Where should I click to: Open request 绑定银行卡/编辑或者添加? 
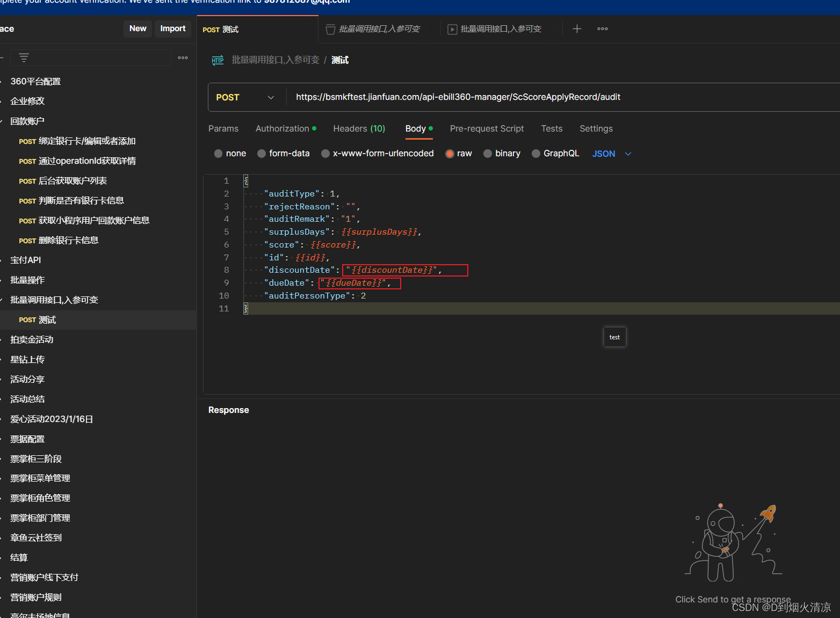click(87, 141)
